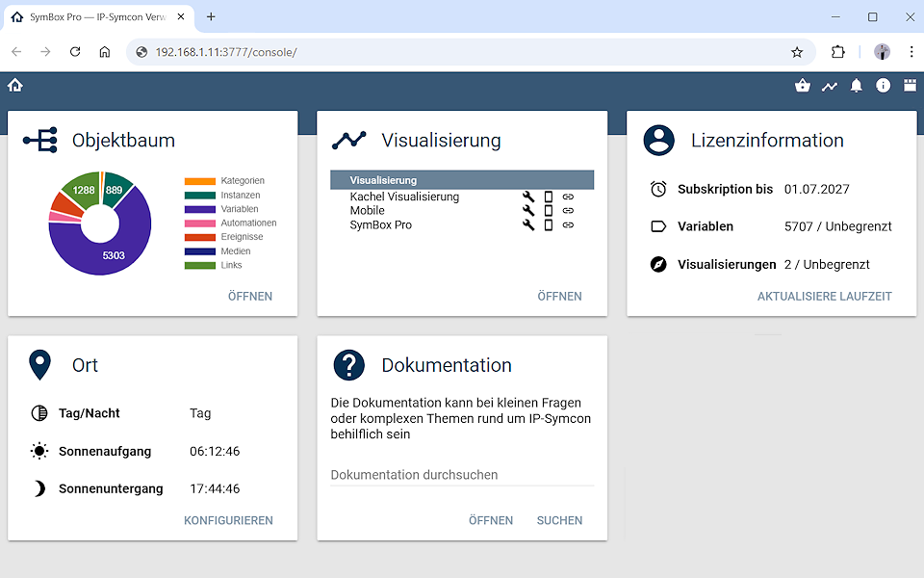
Task: Click the window layout icon in header
Action: point(910,86)
